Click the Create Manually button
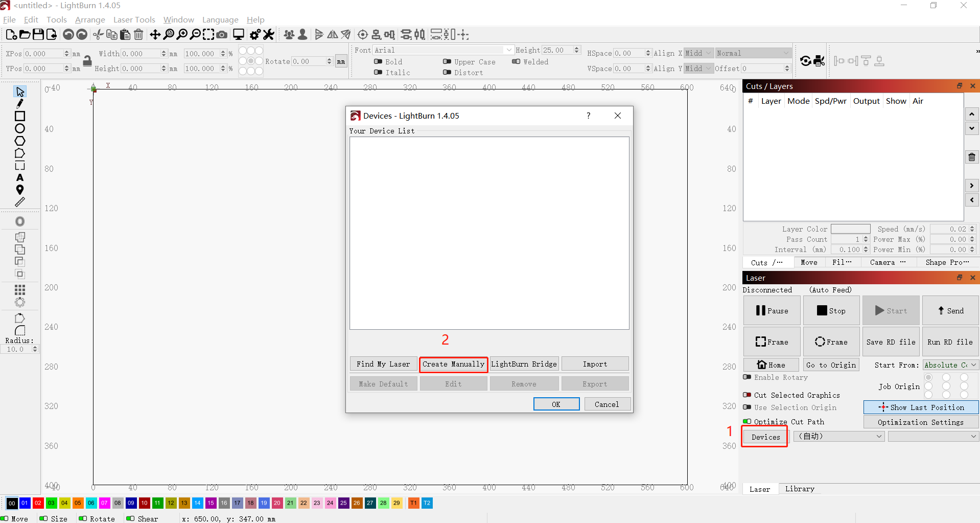This screenshot has height=523, width=980. click(453, 365)
